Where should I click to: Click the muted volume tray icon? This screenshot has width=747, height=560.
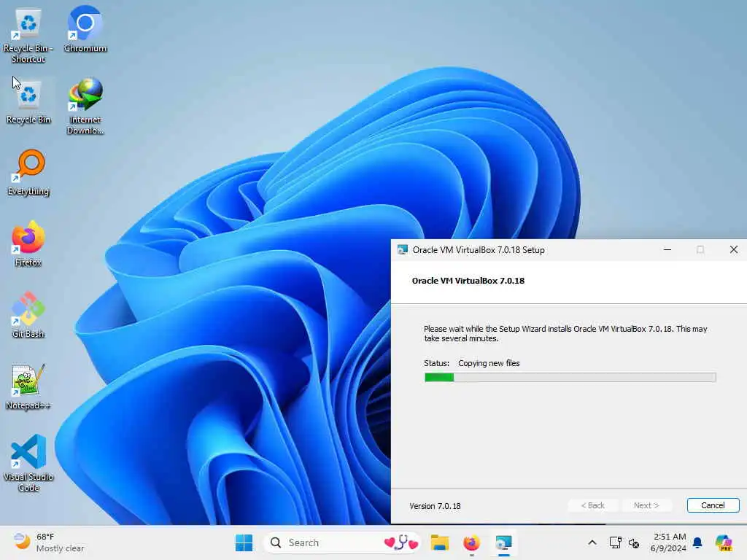[x=634, y=542]
